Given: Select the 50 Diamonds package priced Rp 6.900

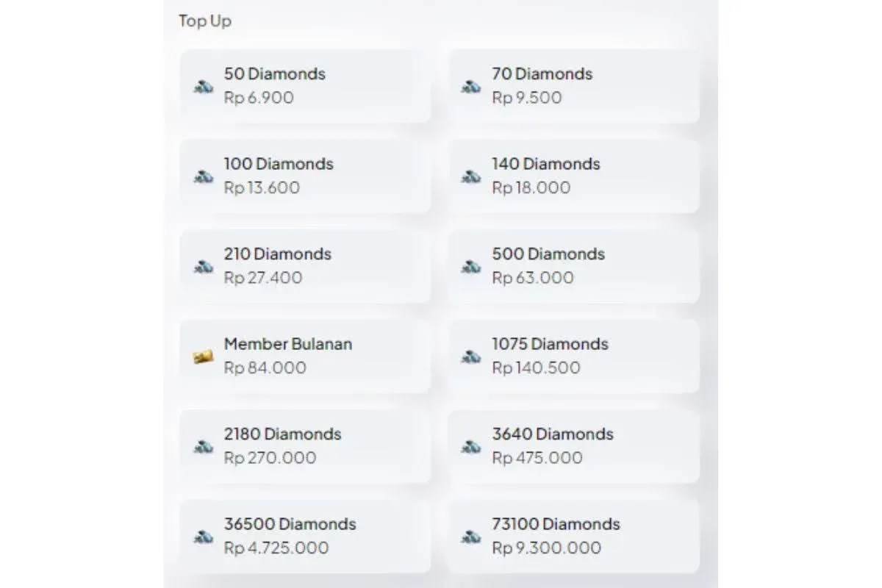Looking at the screenshot, I should (x=305, y=85).
